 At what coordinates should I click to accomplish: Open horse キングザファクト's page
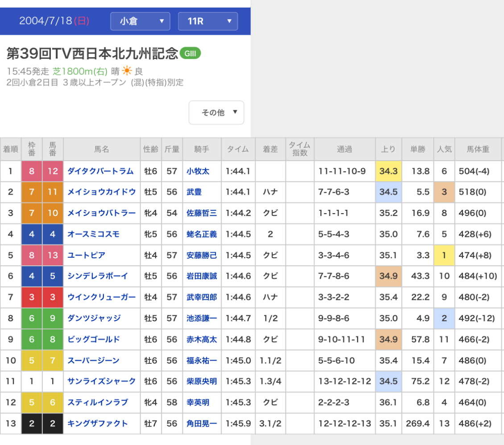pyautogui.click(x=97, y=424)
